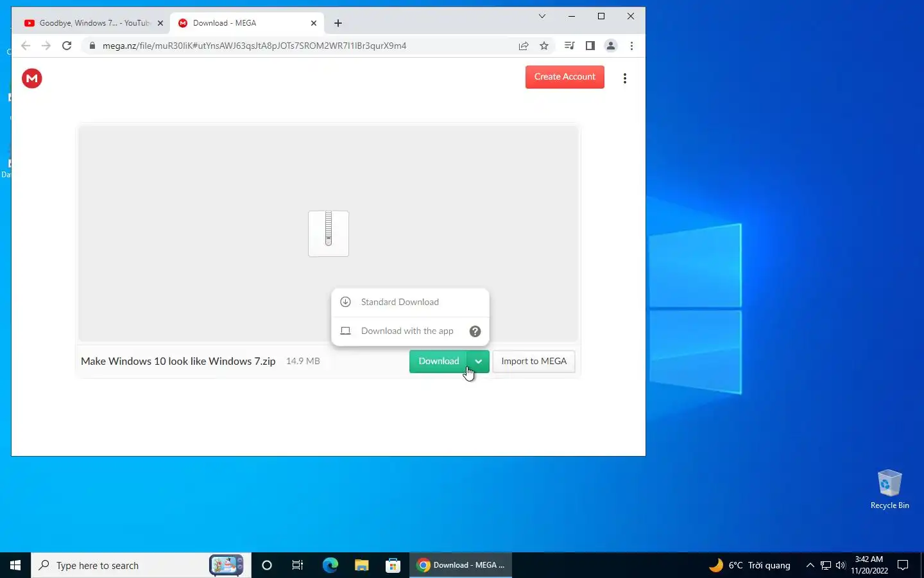Click the volume speaker icon
This screenshot has width=924, height=578.
coord(841,565)
